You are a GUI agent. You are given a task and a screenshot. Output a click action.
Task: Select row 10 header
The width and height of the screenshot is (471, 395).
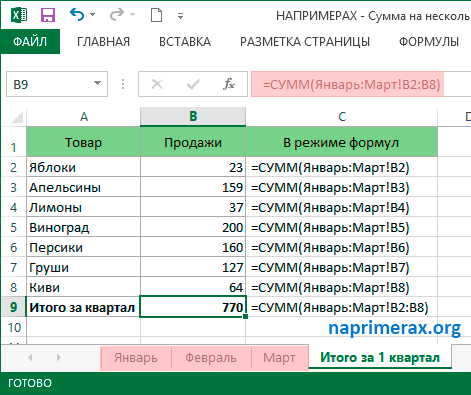click(x=14, y=327)
